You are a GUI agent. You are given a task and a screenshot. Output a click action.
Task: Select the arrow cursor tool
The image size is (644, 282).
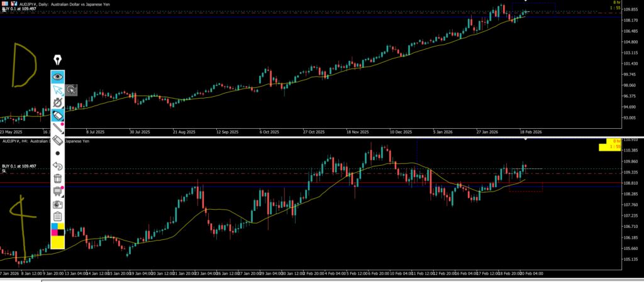[57, 90]
